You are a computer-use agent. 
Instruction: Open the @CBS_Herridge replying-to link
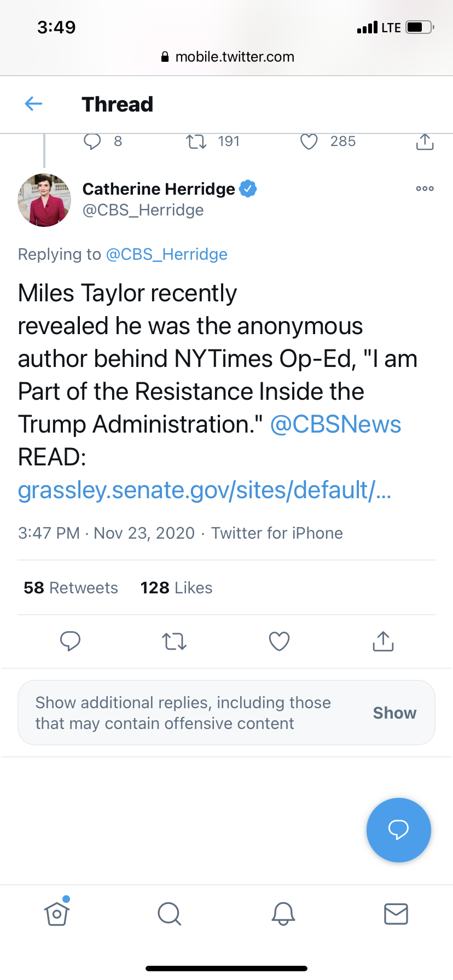[x=166, y=254]
